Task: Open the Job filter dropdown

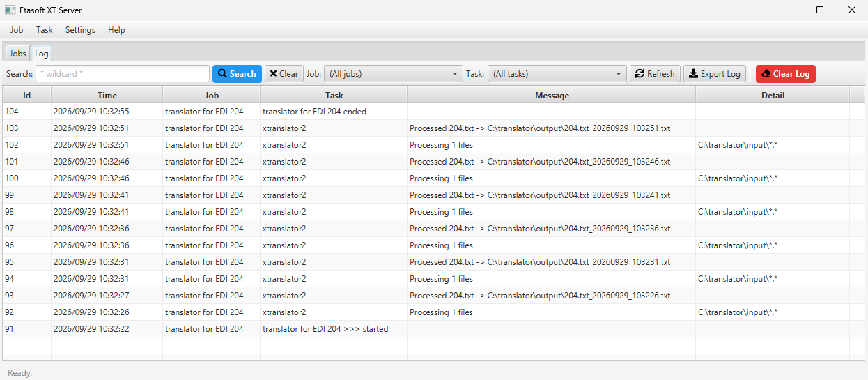Action: [x=394, y=74]
